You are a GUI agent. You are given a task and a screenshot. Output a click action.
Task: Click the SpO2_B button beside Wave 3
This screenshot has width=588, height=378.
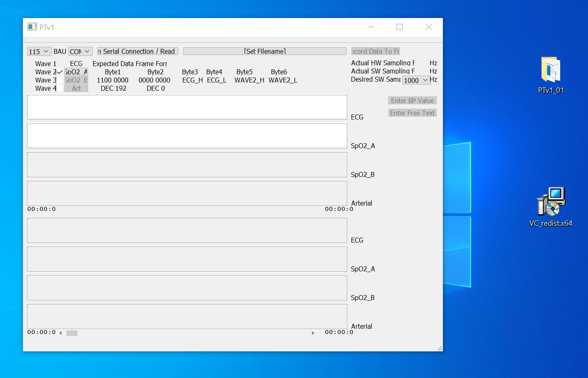(76, 80)
